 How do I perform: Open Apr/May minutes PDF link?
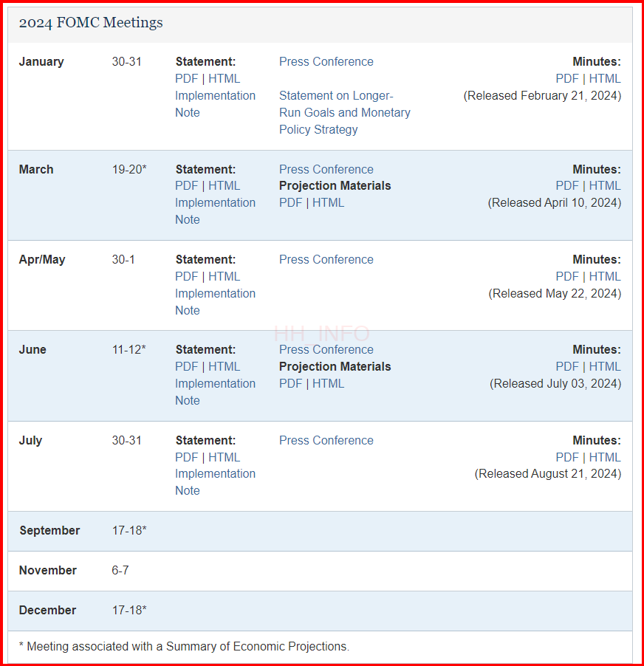[567, 276]
